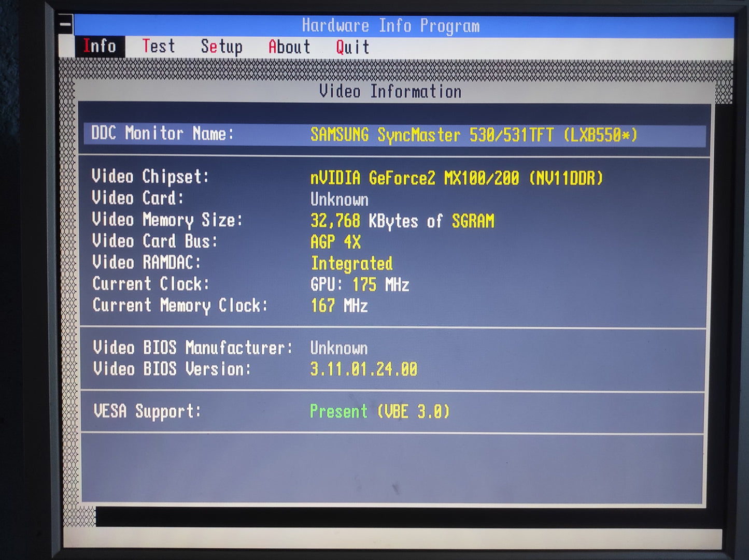Viewport: 749px width, 560px height.
Task: Click the GPU: 175 MHz value
Action: (360, 285)
